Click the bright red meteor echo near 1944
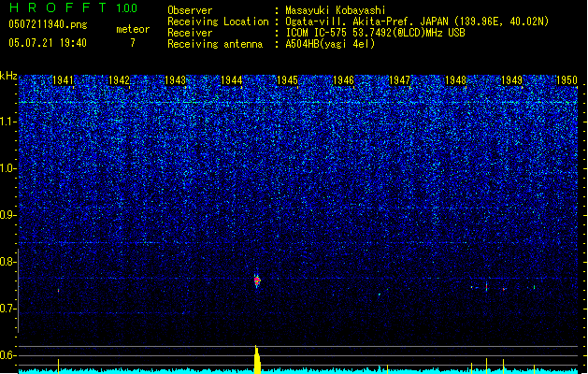588x374 pixels. tap(257, 280)
